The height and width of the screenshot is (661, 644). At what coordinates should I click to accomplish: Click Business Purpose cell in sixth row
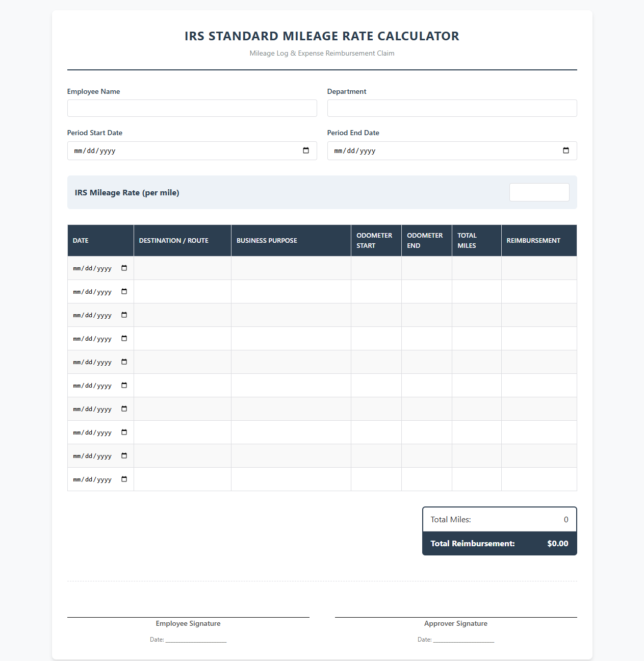(291, 386)
